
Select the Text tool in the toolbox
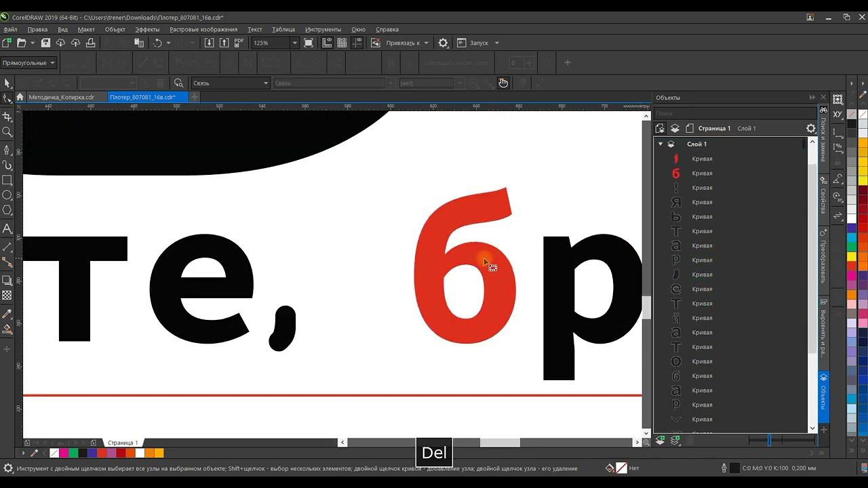click(x=7, y=228)
